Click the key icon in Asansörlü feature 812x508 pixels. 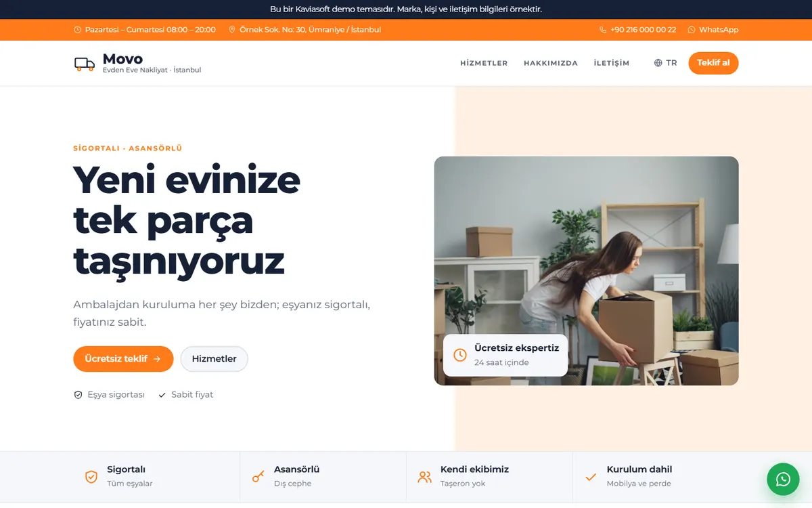pos(258,477)
